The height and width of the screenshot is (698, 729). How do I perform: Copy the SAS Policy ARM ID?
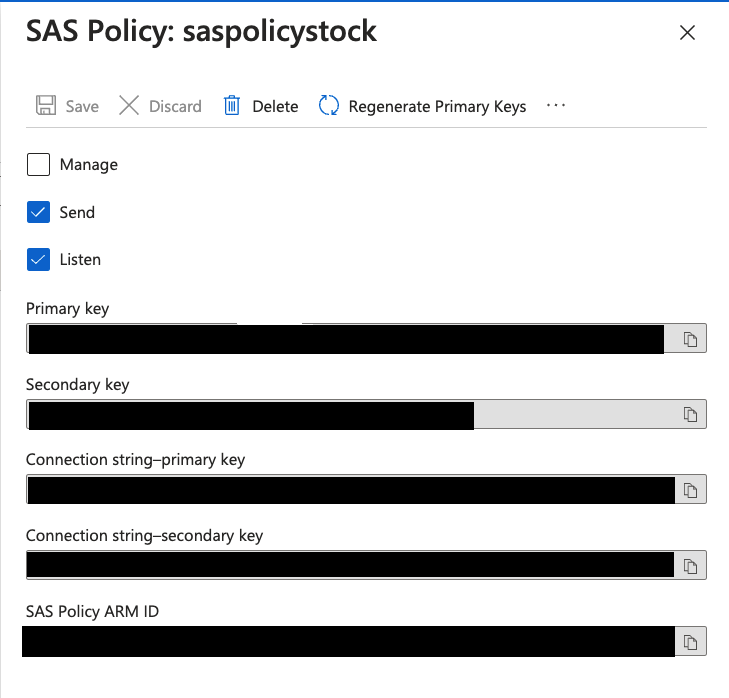[690, 641]
